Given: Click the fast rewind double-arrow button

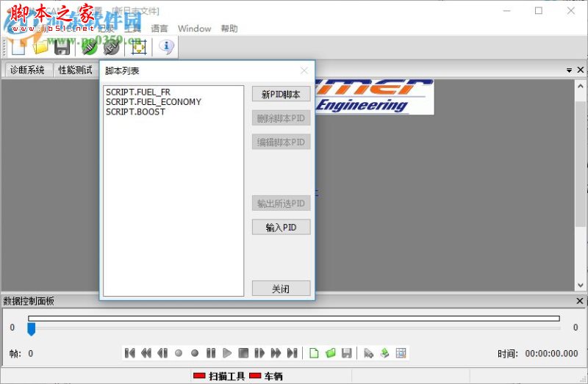Looking at the screenshot, I should [x=146, y=353].
